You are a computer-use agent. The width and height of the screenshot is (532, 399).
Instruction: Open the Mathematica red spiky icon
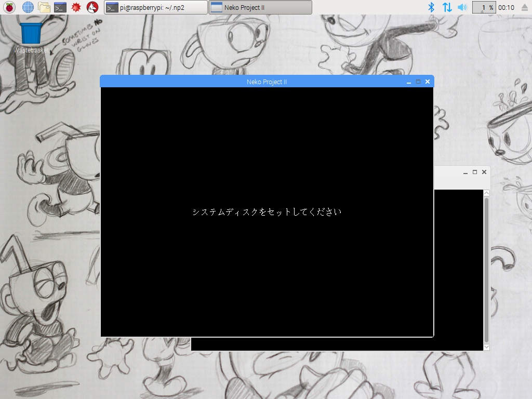[76, 7]
